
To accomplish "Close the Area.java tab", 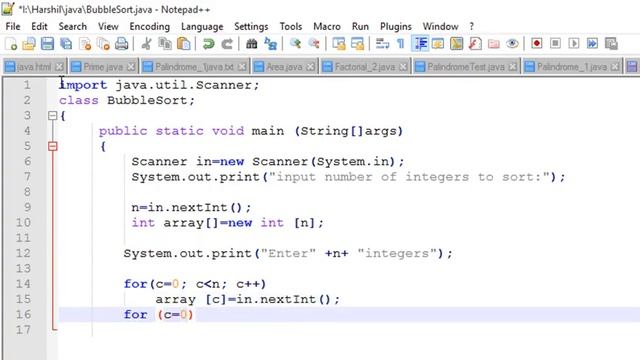I will [x=311, y=67].
